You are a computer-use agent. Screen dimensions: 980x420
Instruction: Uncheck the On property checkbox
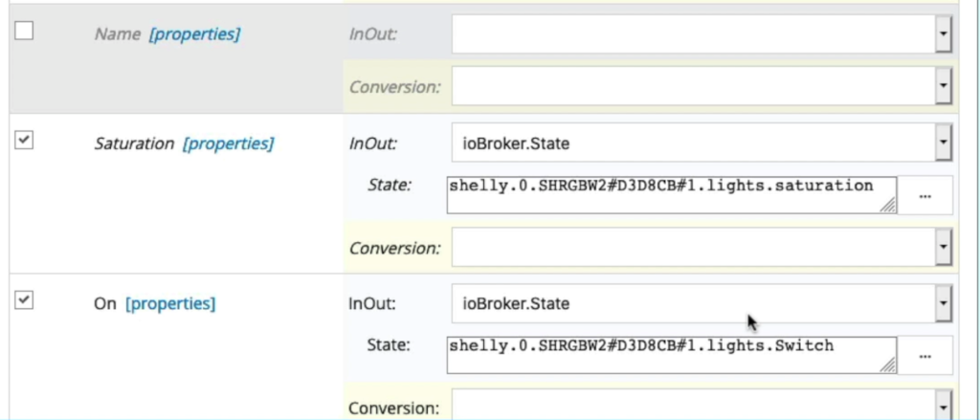(24, 300)
